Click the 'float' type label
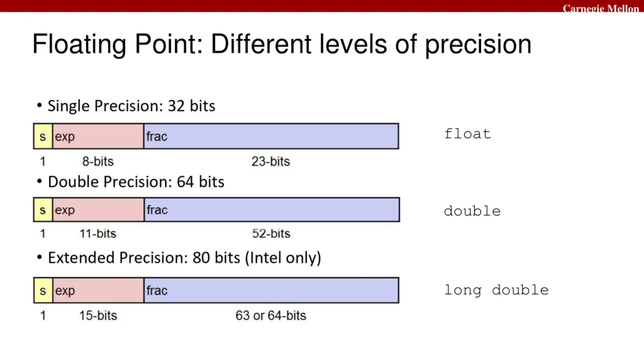Screen dimensions: 644x362 467,133
